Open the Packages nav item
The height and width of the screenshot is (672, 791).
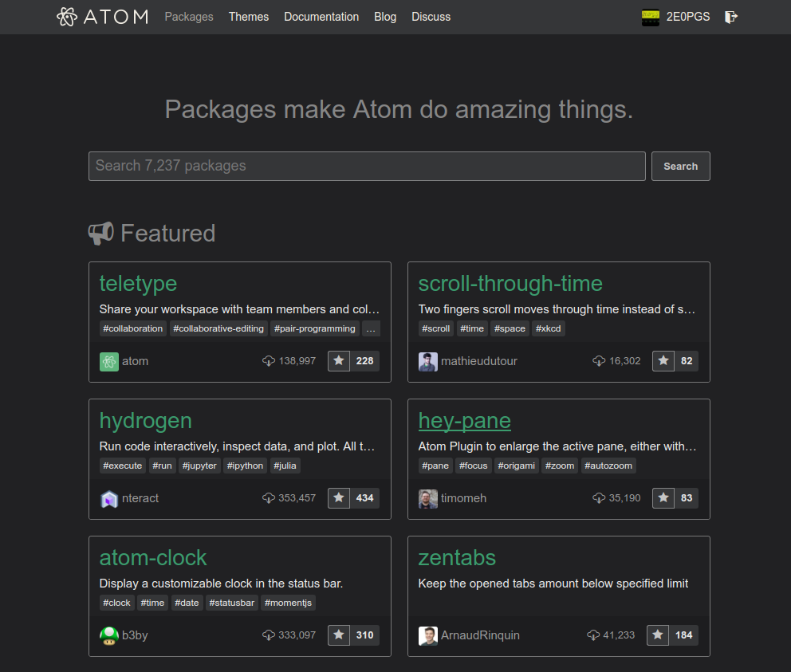coord(189,17)
